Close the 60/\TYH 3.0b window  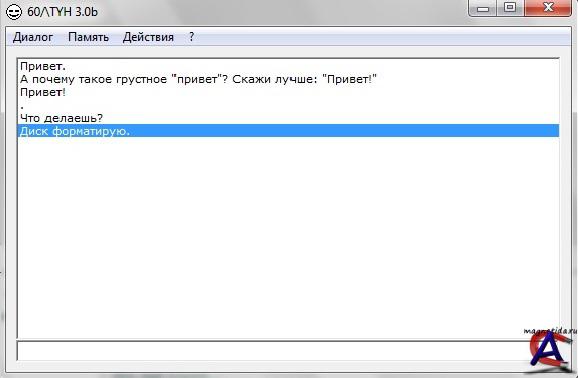click(548, 8)
